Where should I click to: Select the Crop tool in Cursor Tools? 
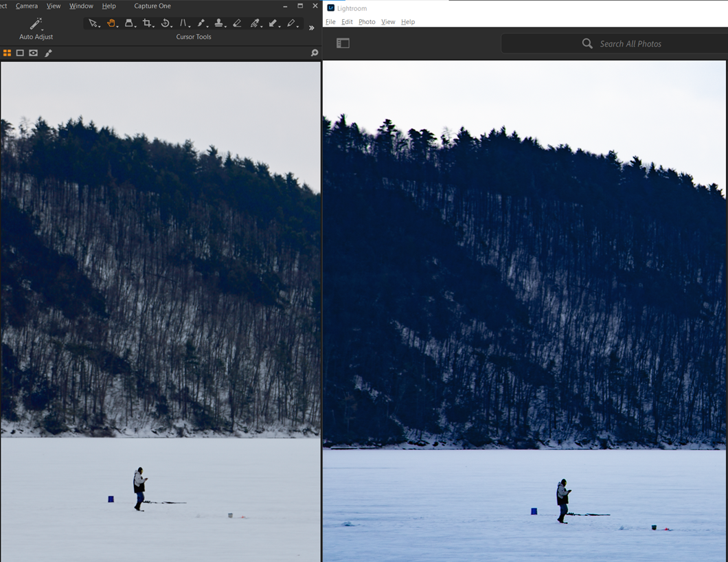pos(148,23)
